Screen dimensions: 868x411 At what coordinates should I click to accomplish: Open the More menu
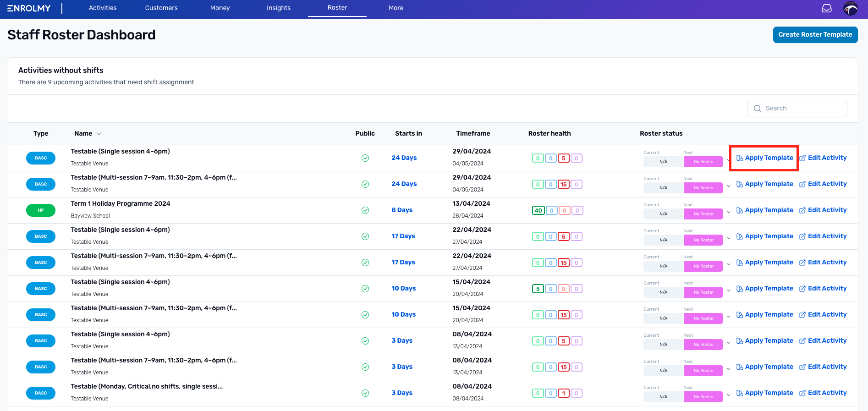[396, 8]
